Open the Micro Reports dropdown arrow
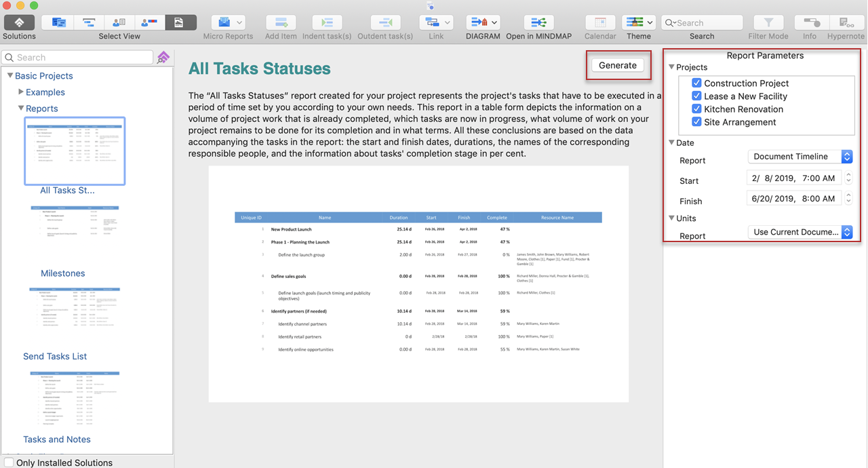 click(x=239, y=22)
